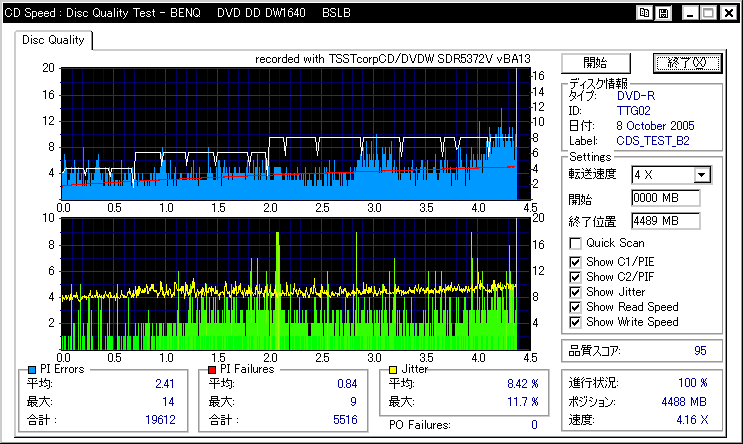Click the 終了(X) exit button
The image size is (743, 444).
tap(687, 63)
